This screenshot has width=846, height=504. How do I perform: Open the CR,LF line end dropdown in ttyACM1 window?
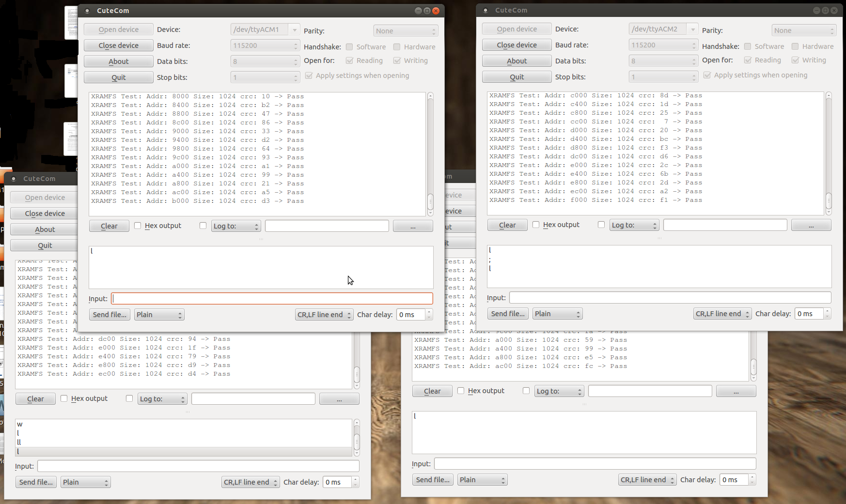point(324,315)
